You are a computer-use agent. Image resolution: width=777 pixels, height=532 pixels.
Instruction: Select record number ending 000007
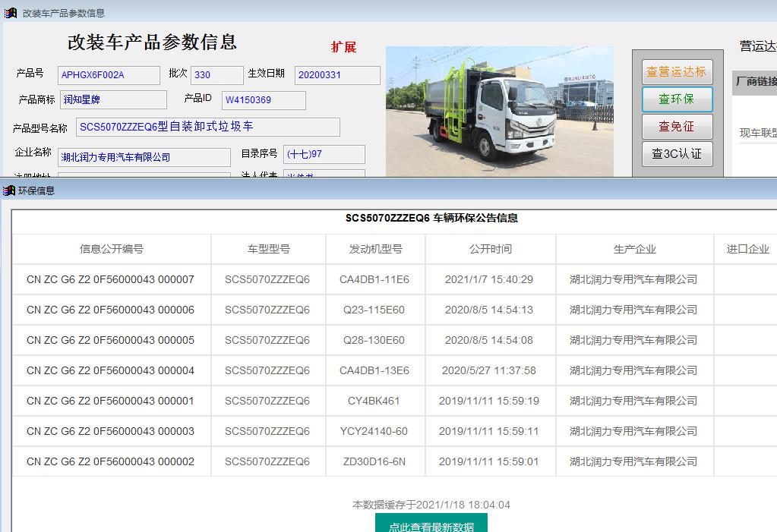[110, 279]
